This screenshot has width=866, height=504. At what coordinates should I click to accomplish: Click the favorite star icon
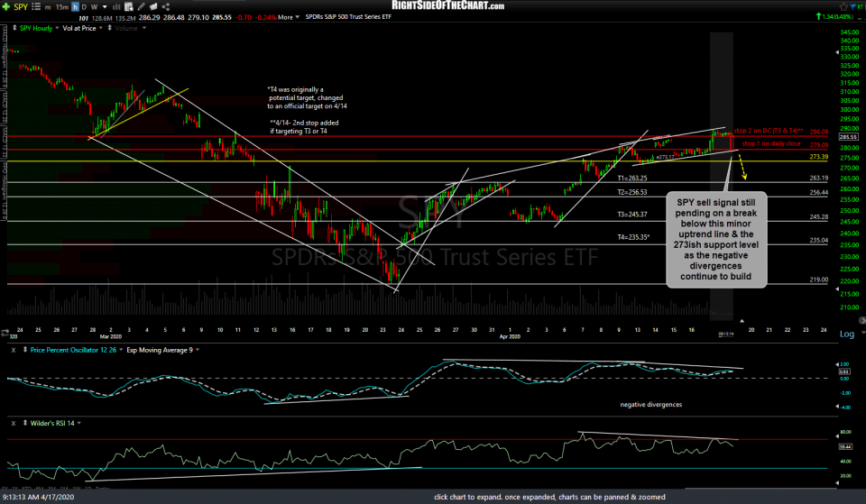pos(843,6)
